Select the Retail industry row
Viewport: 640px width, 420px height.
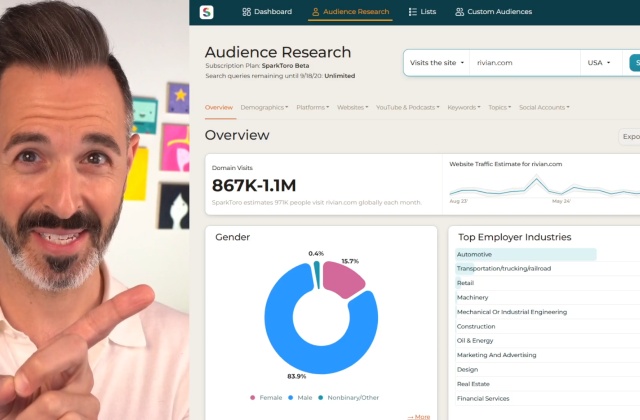(547, 283)
